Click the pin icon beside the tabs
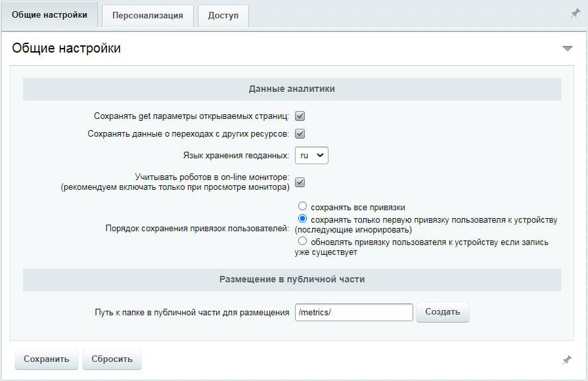 point(575,14)
